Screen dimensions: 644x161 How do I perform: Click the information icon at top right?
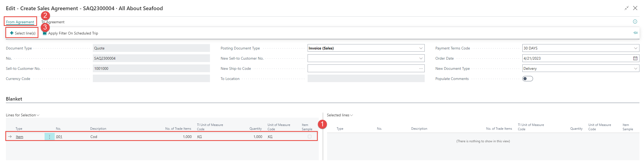coord(635,22)
